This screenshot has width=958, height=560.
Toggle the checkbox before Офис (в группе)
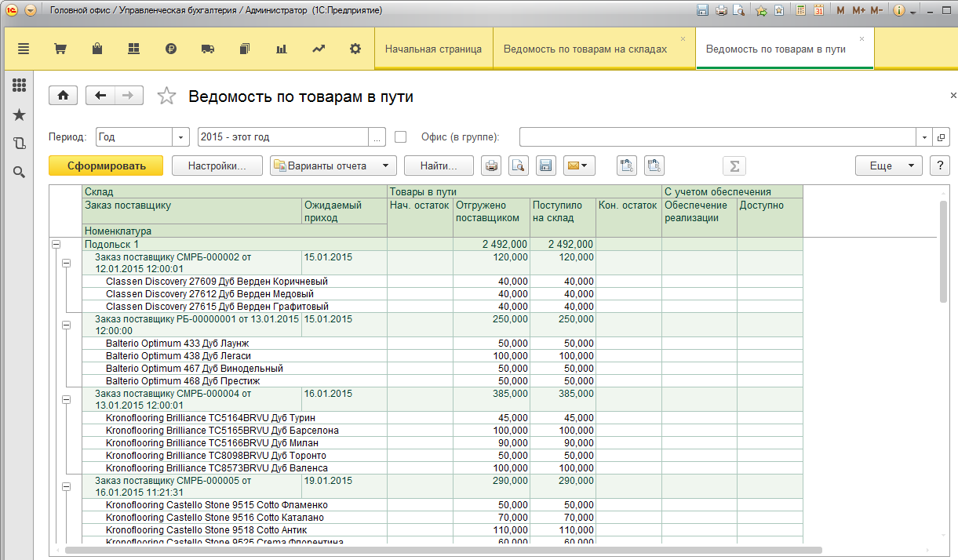401,136
